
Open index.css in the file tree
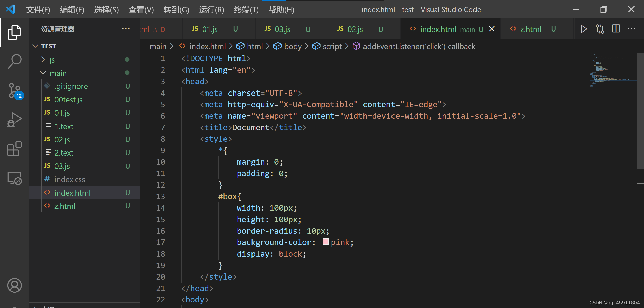pyautogui.click(x=84, y=179)
